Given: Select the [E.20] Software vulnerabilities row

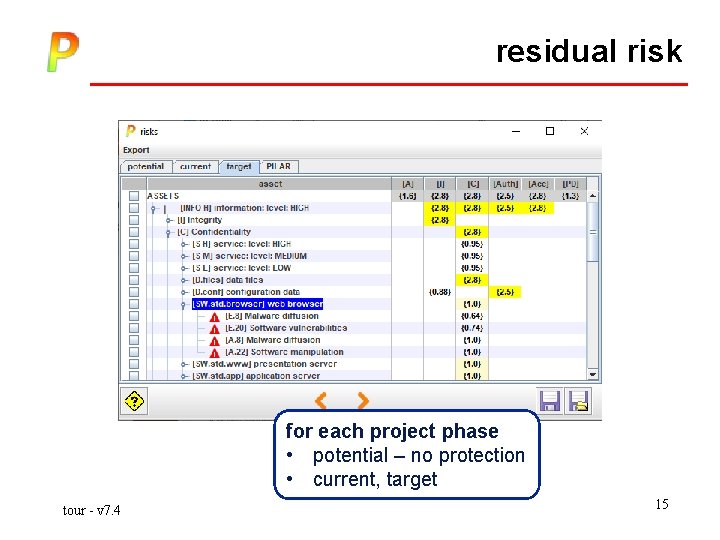Looking at the screenshot, I should tap(286, 328).
